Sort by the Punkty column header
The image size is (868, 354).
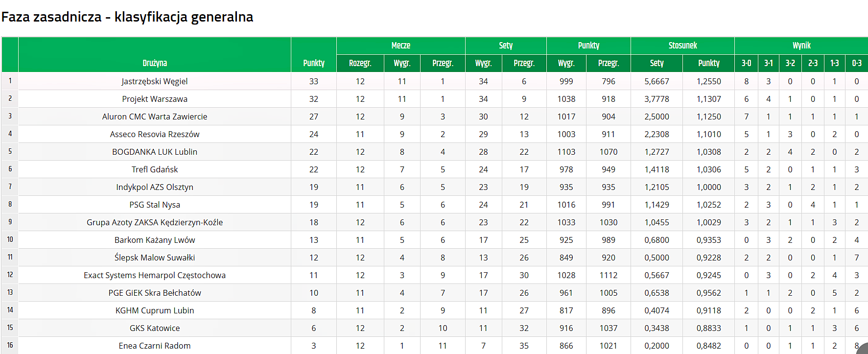coord(314,63)
